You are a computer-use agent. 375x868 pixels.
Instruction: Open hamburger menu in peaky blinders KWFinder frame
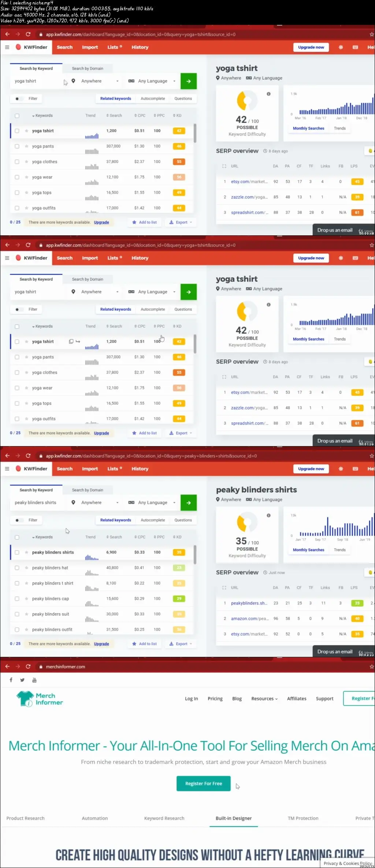(7, 468)
